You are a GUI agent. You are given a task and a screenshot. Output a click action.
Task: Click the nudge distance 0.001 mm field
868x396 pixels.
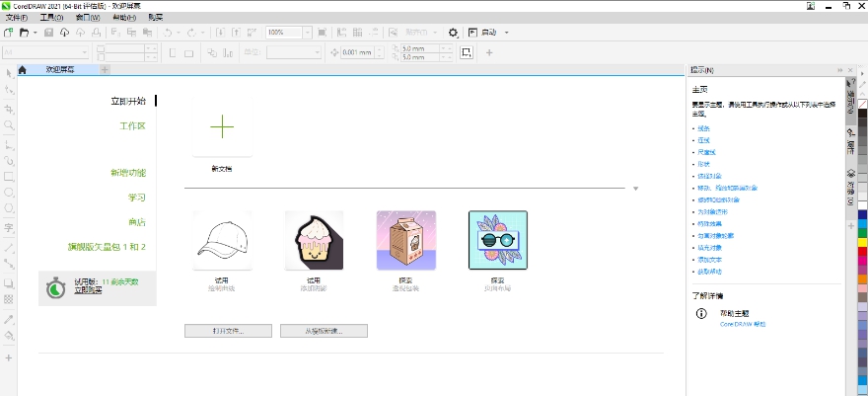pos(358,52)
